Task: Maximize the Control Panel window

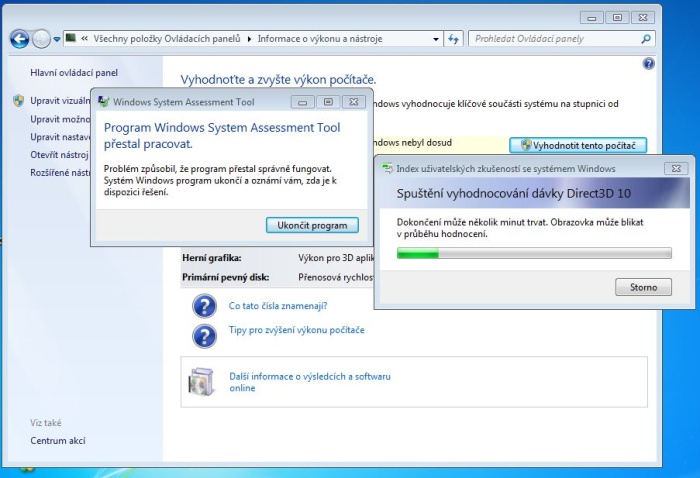Action: [617, 18]
